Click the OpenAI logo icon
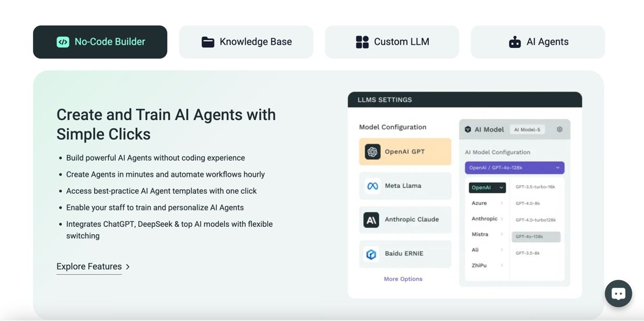 tap(373, 152)
